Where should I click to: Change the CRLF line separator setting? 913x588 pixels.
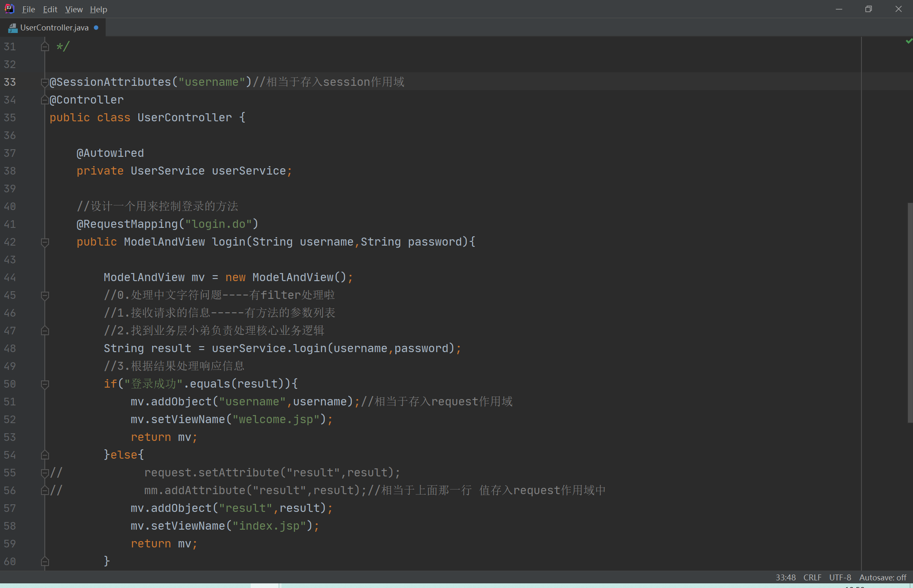pos(812,577)
